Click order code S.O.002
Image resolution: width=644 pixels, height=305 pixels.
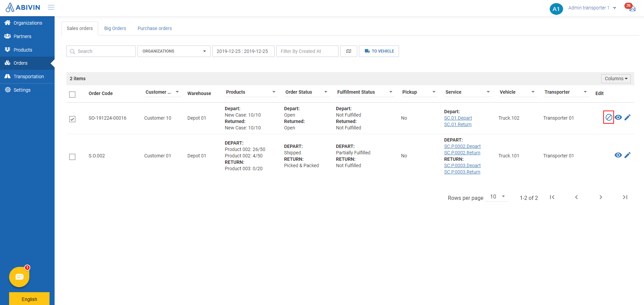click(97, 156)
